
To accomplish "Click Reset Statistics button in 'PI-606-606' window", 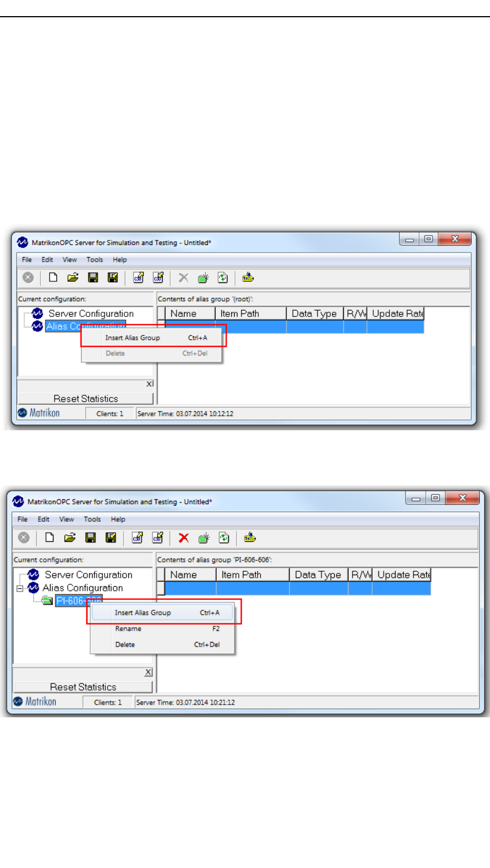I will 83,687.
